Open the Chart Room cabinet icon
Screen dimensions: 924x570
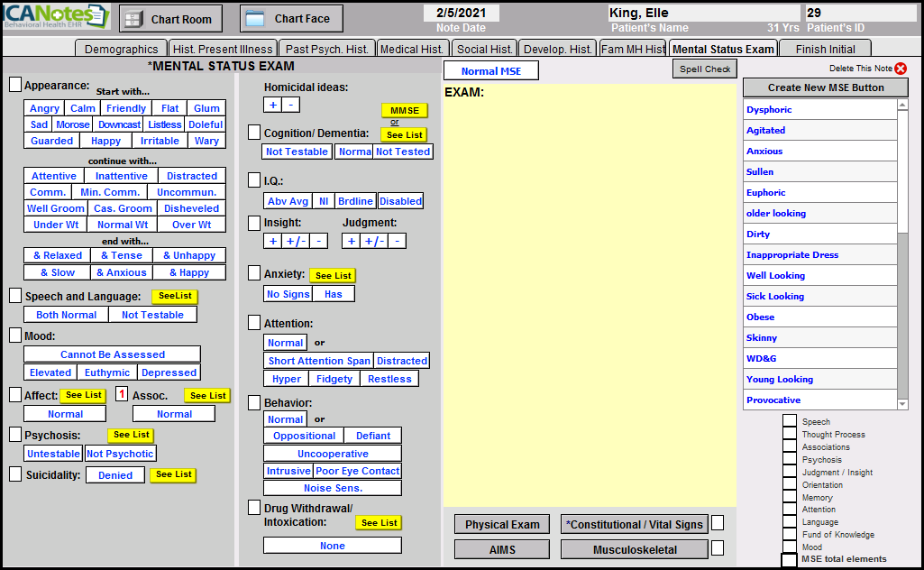(133, 19)
